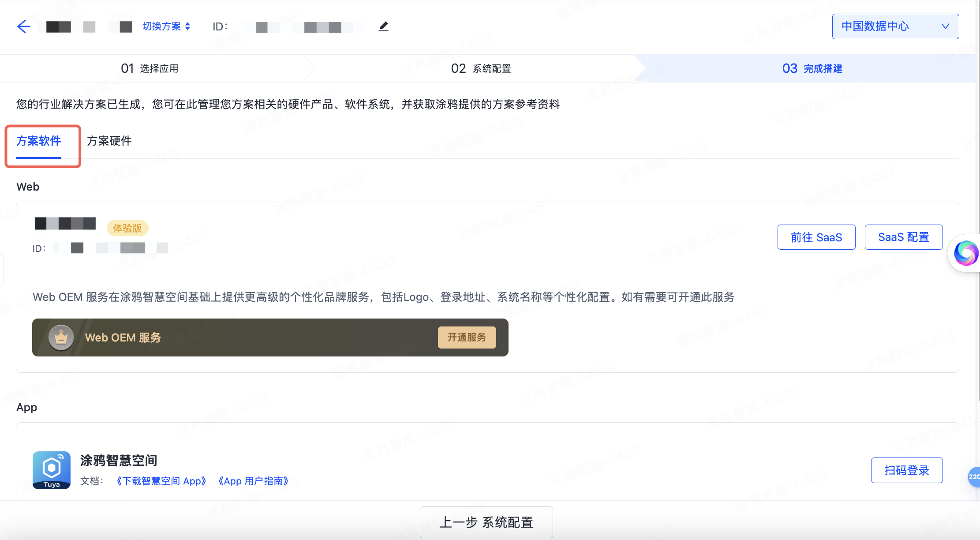Open the 《下载智慧空间 App》 link

click(x=162, y=481)
